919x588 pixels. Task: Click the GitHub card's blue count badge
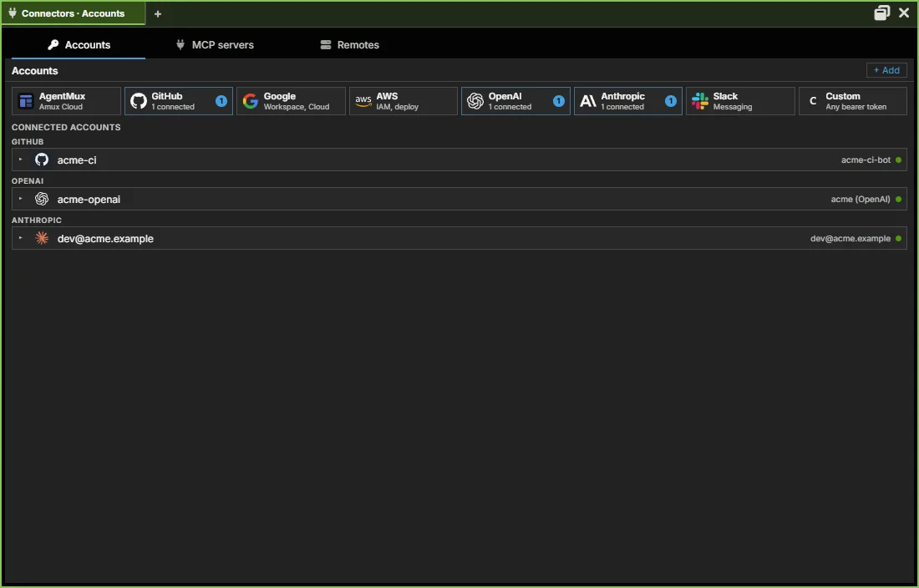click(x=221, y=101)
